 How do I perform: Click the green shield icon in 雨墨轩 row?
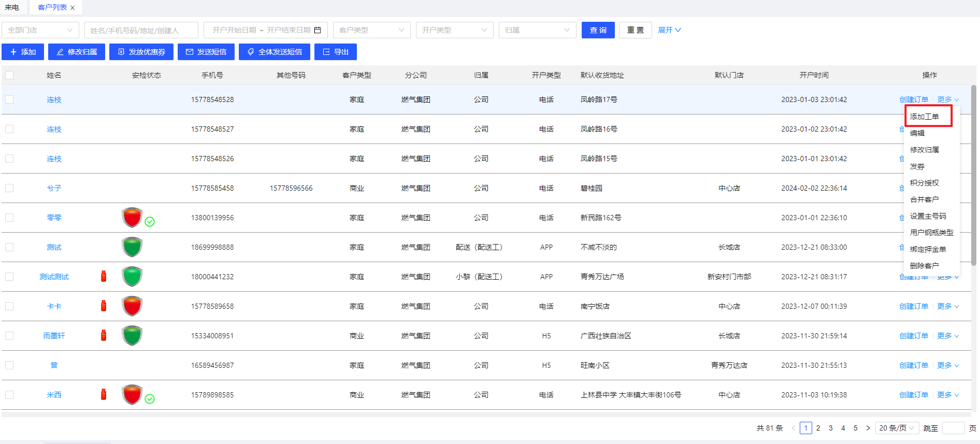click(x=132, y=335)
